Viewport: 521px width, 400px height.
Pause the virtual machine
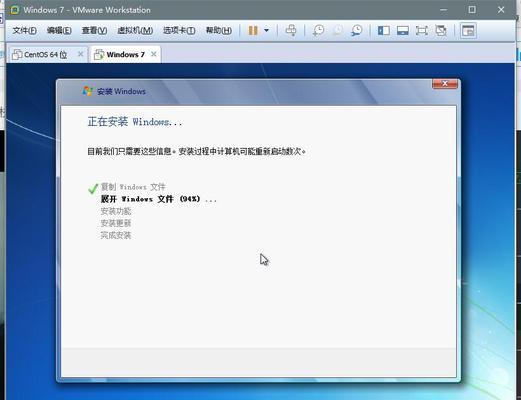tap(253, 31)
